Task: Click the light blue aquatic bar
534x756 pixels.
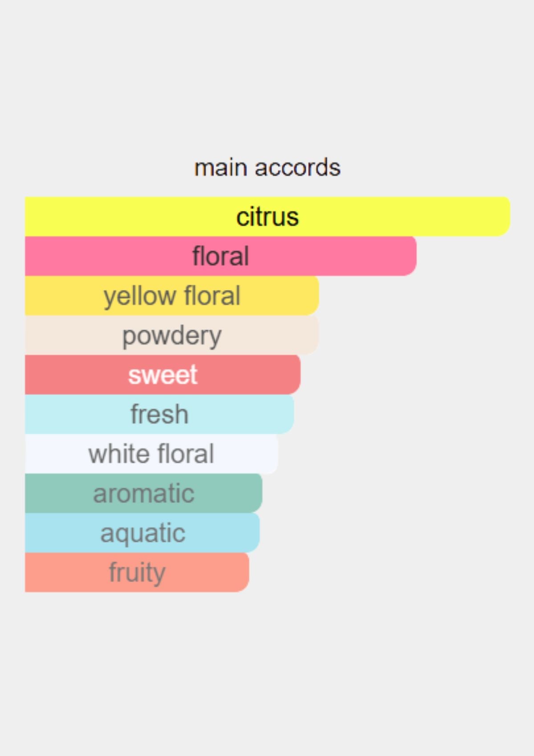Action: pos(142,533)
